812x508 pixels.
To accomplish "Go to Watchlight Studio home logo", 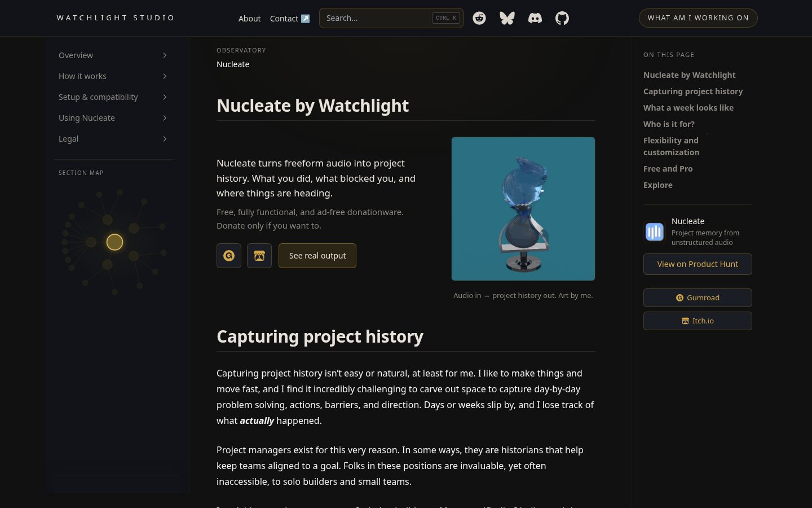I will point(116,18).
